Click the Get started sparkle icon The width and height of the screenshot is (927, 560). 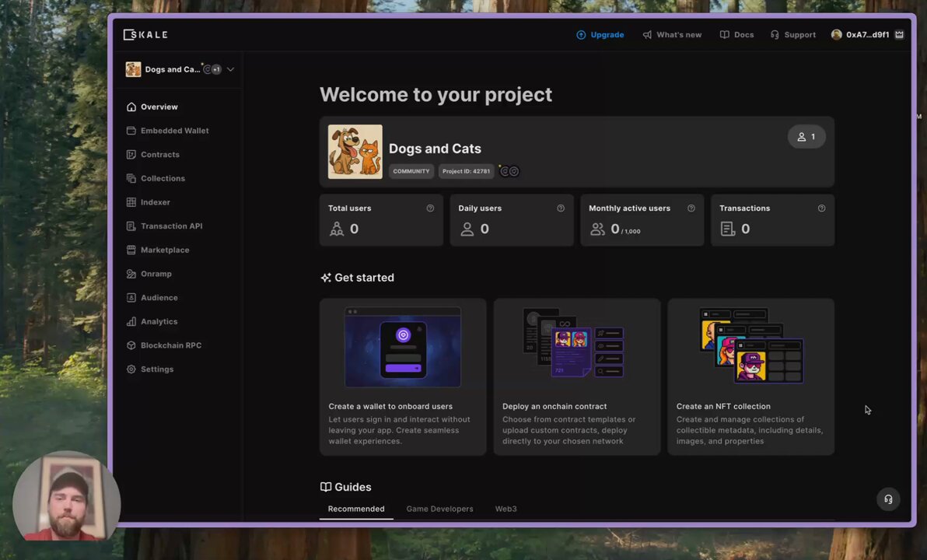click(x=326, y=278)
